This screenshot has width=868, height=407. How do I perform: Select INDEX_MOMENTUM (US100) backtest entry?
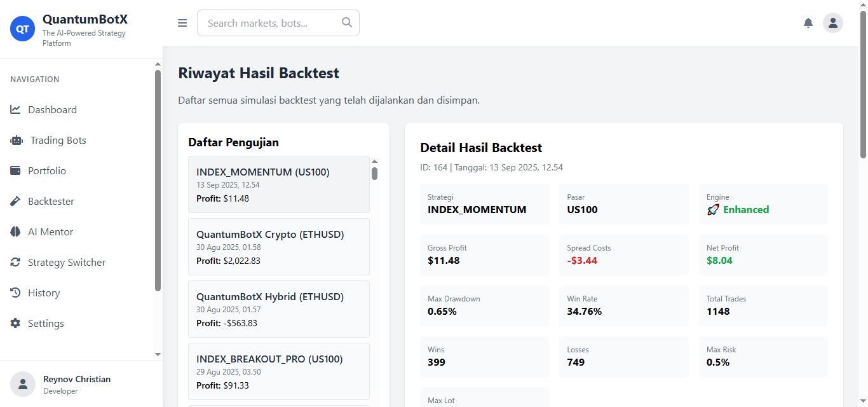(279, 184)
